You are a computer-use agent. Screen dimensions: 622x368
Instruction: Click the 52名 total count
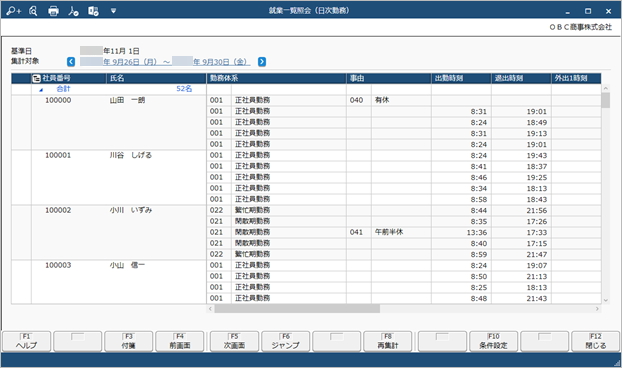(184, 89)
